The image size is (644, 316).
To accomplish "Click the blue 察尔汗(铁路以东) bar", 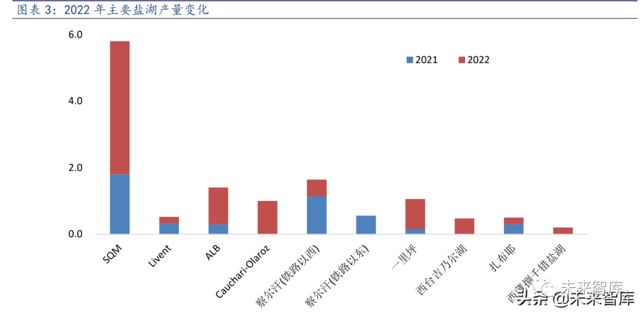I will [366, 225].
